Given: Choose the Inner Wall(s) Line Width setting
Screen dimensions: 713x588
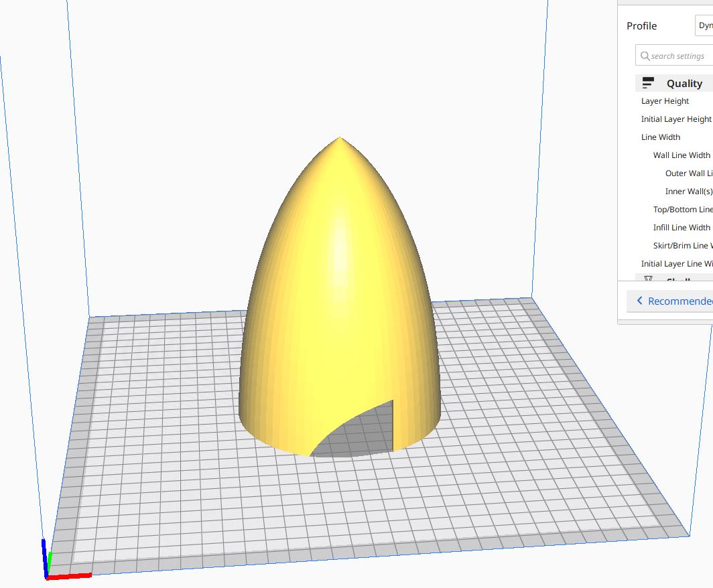Looking at the screenshot, I should 688,192.
